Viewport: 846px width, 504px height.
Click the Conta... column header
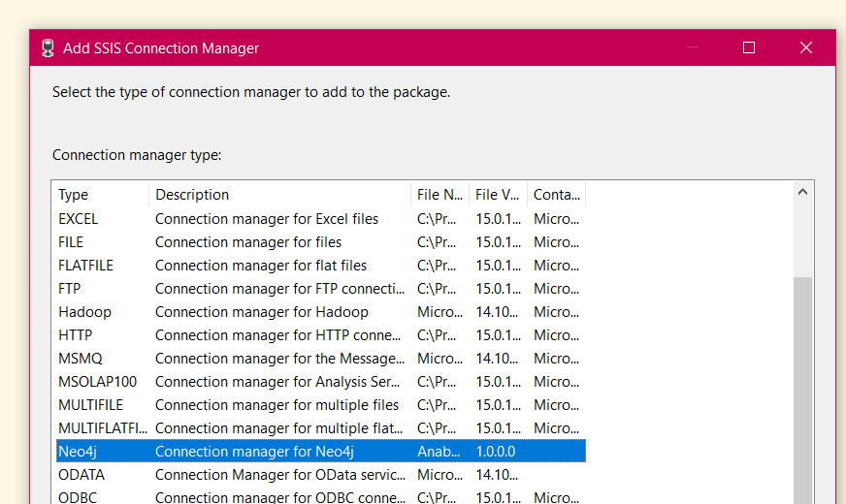(x=556, y=195)
